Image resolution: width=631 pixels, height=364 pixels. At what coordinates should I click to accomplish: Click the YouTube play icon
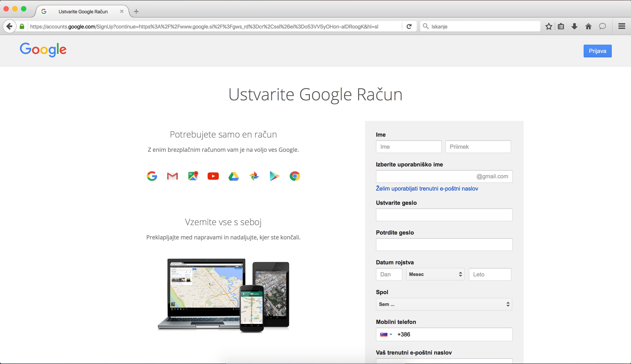click(x=213, y=176)
